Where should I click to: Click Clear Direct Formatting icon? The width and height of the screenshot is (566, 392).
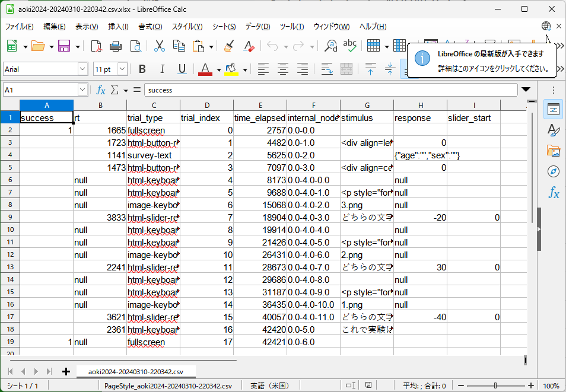(249, 46)
